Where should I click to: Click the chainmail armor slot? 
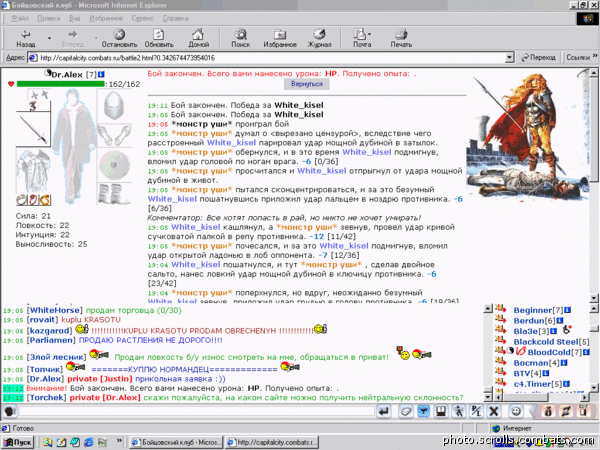tap(33, 171)
